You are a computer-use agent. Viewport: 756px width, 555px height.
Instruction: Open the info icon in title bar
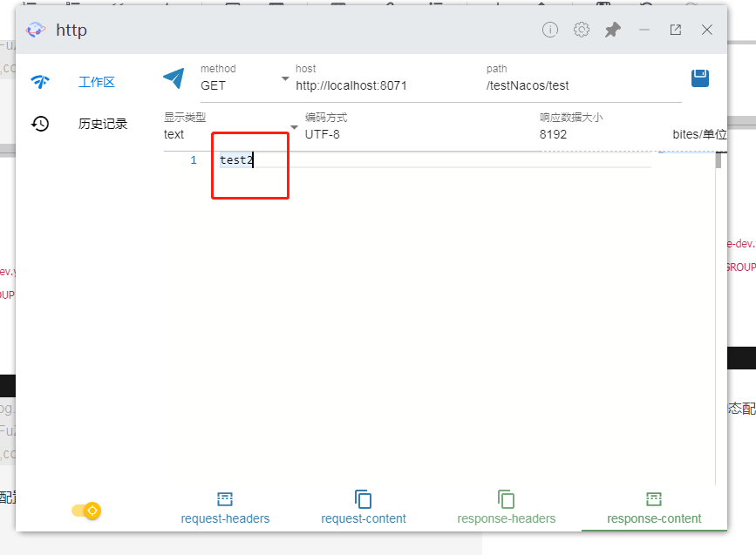550,30
